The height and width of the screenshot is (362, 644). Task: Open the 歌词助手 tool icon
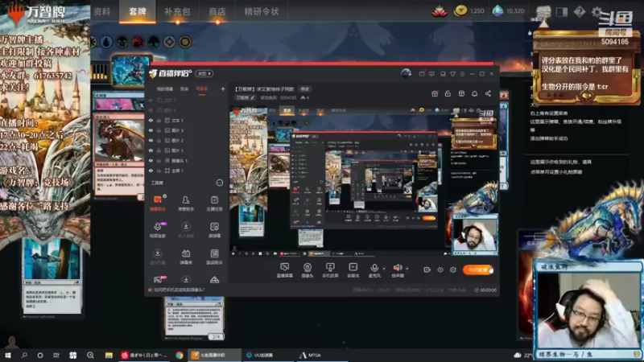tap(214, 256)
